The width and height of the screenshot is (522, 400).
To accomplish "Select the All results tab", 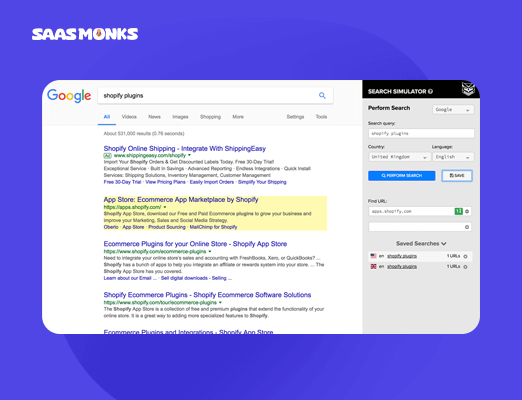I will pyautogui.click(x=107, y=117).
